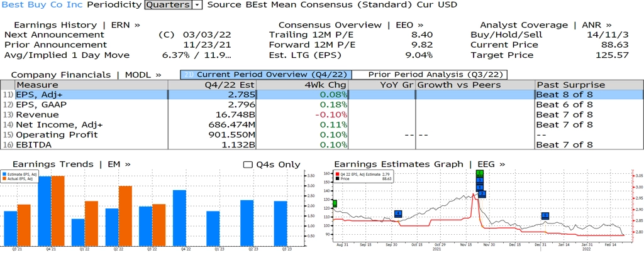Click Current Price value 88.63
This screenshot has width=644, height=253.
pos(616,45)
